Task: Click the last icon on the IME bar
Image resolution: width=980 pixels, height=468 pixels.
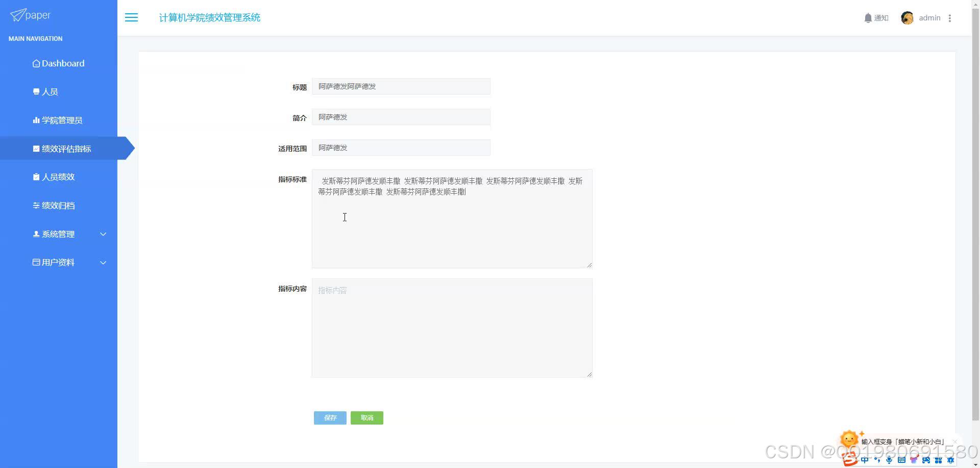Action: tap(950, 460)
